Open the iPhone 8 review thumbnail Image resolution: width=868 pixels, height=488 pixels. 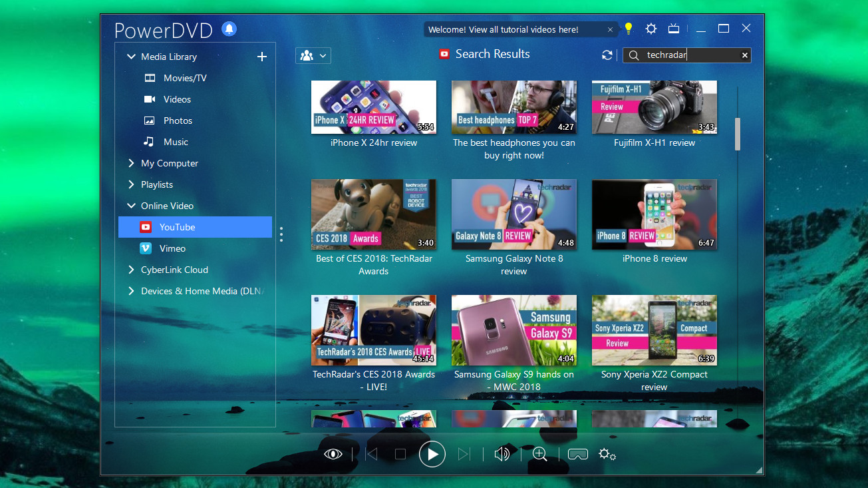tap(654, 214)
